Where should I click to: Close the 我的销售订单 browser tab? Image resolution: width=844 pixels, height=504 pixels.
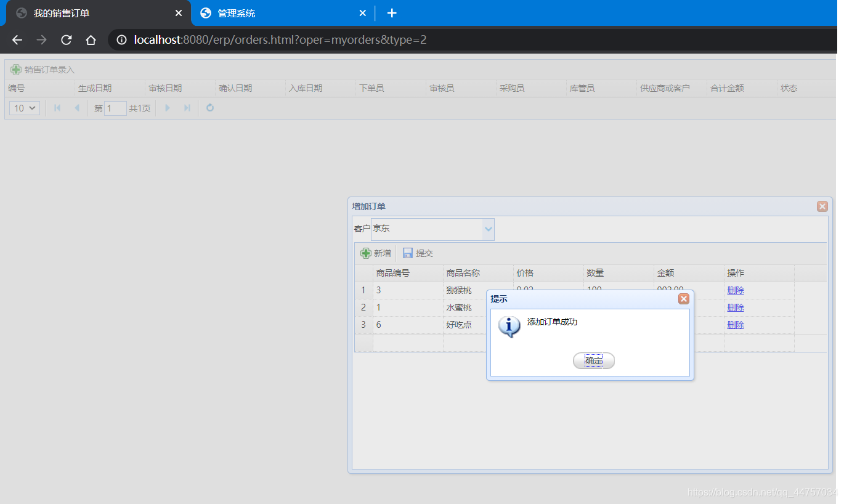(179, 13)
